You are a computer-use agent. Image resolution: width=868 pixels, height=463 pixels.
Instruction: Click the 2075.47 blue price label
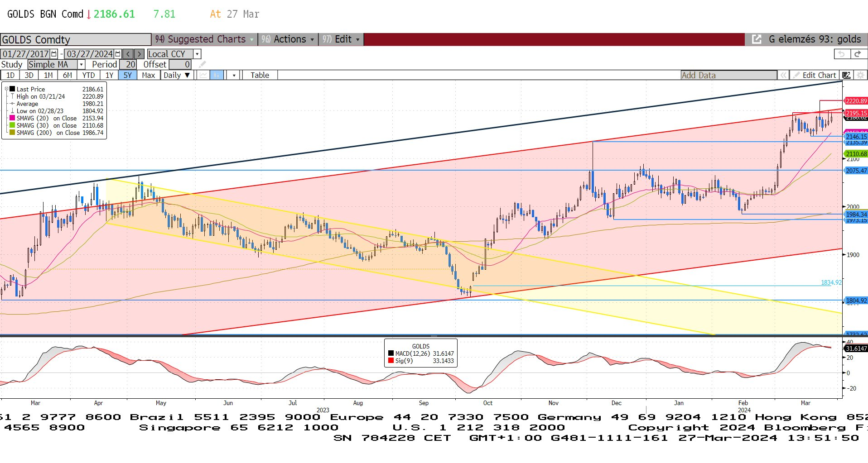(856, 171)
